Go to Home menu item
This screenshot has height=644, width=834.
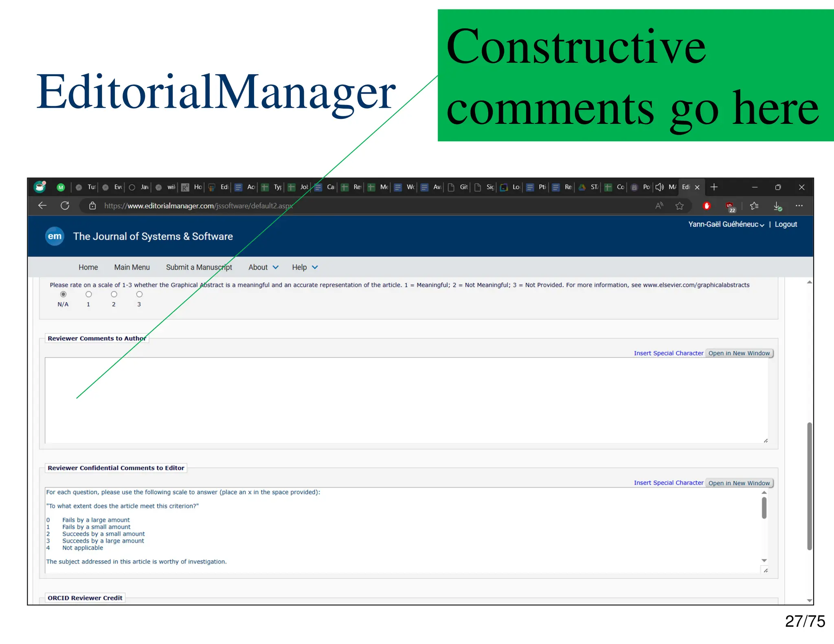tap(88, 267)
